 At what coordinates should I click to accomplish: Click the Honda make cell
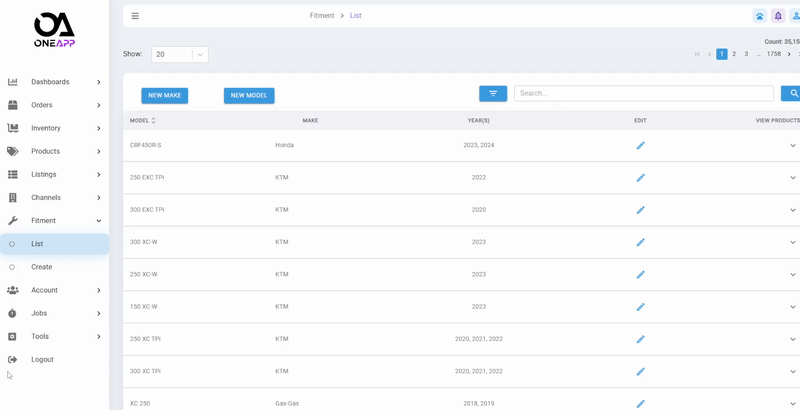285,145
